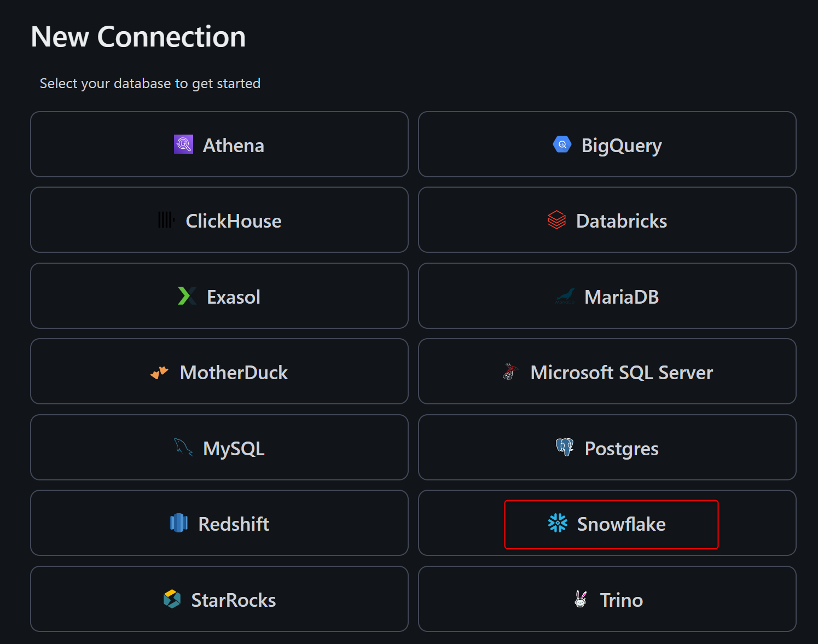Click the MySQL dolphin icon
The width and height of the screenshot is (818, 644).
(183, 447)
